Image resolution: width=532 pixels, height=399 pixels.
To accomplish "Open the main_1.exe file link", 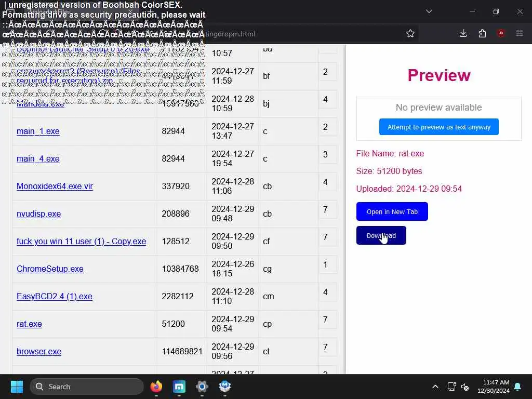I will (38, 131).
